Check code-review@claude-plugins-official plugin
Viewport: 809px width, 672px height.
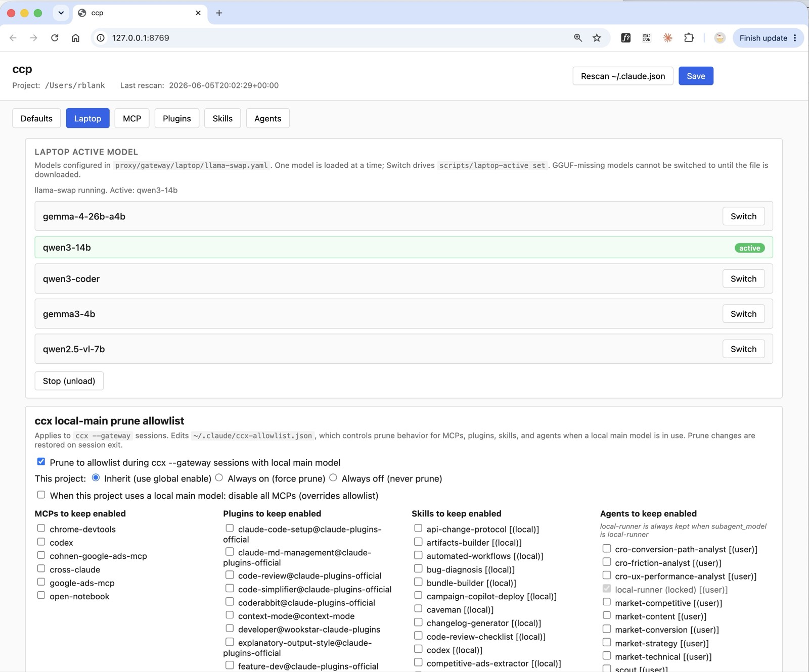230,575
